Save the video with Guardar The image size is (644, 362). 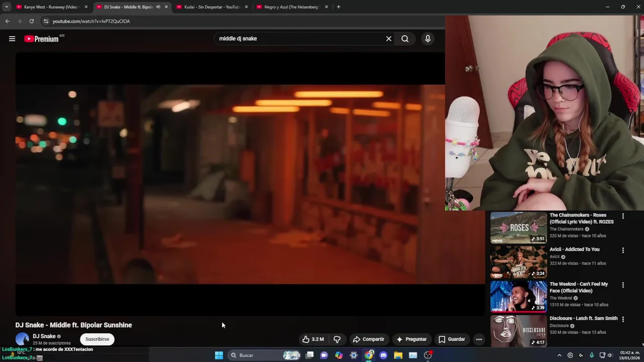pyautogui.click(x=451, y=339)
